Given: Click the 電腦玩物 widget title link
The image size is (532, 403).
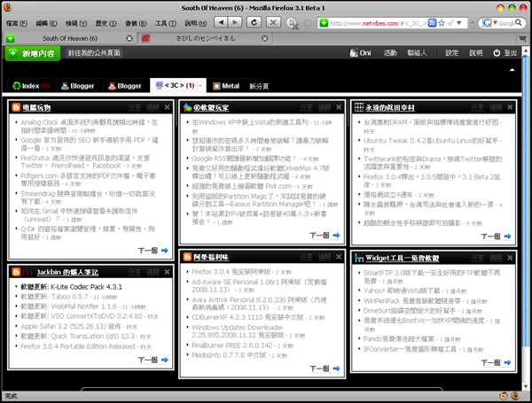Looking at the screenshot, I should pyautogui.click(x=36, y=108).
